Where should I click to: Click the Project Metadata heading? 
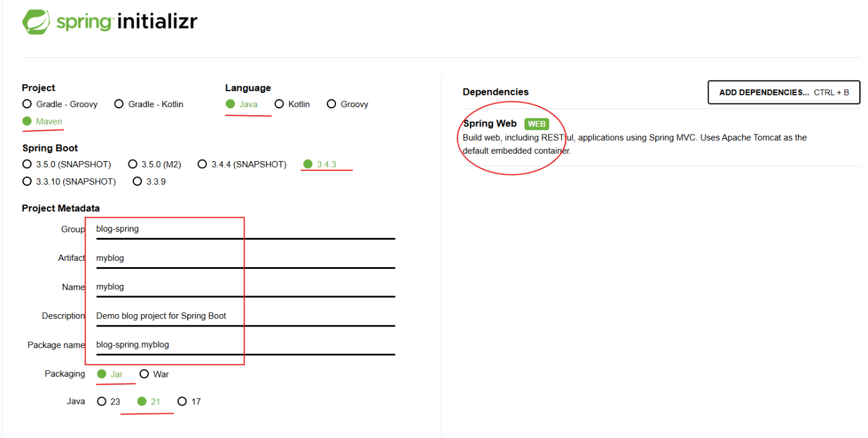61,208
